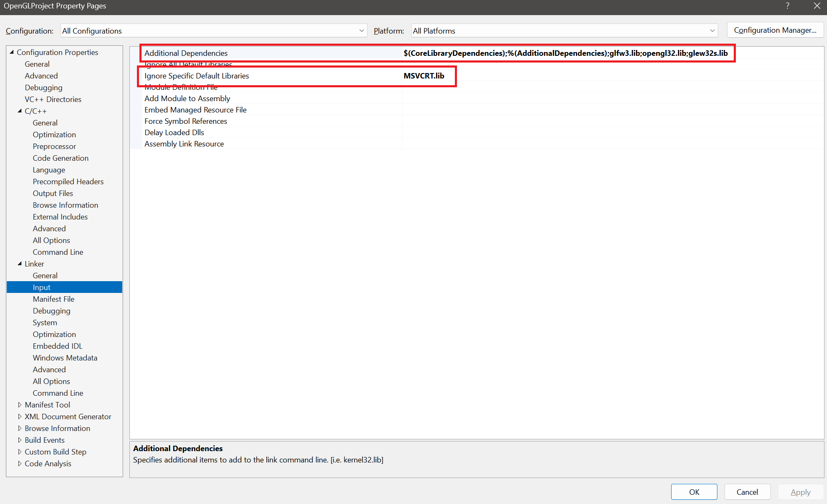This screenshot has width=827, height=504.
Task: Expand the Build Events node
Action: pos(20,440)
